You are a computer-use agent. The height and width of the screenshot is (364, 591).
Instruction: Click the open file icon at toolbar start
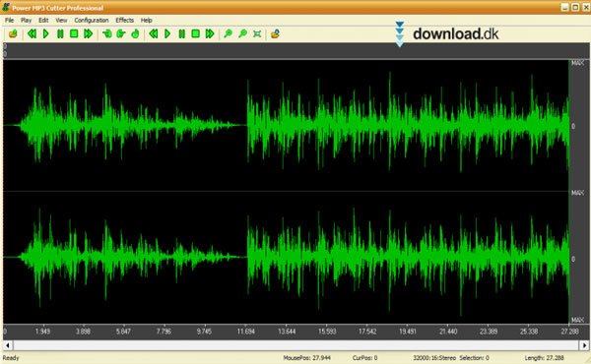click(13, 33)
